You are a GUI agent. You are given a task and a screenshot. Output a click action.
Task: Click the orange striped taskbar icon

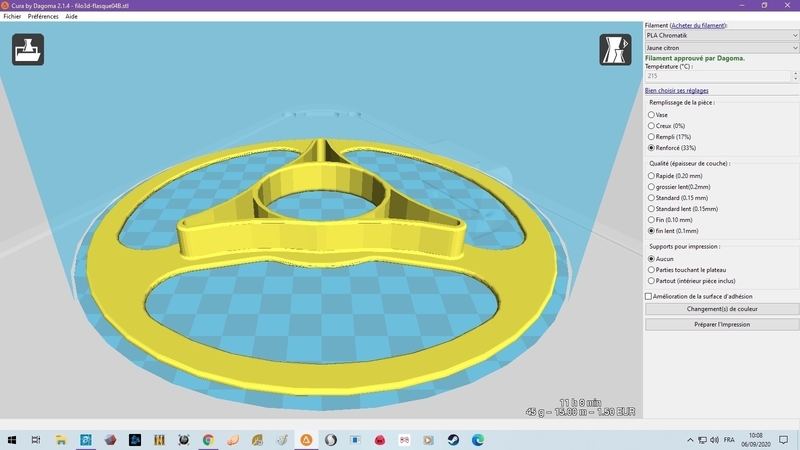[x=159, y=440]
